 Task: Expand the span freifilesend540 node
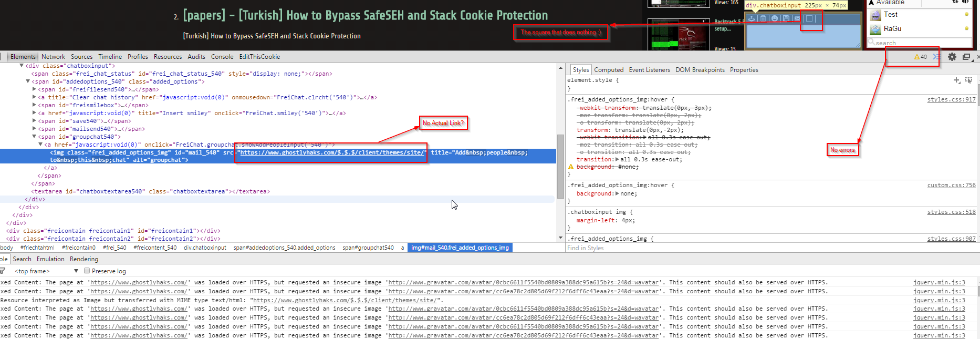(34, 89)
